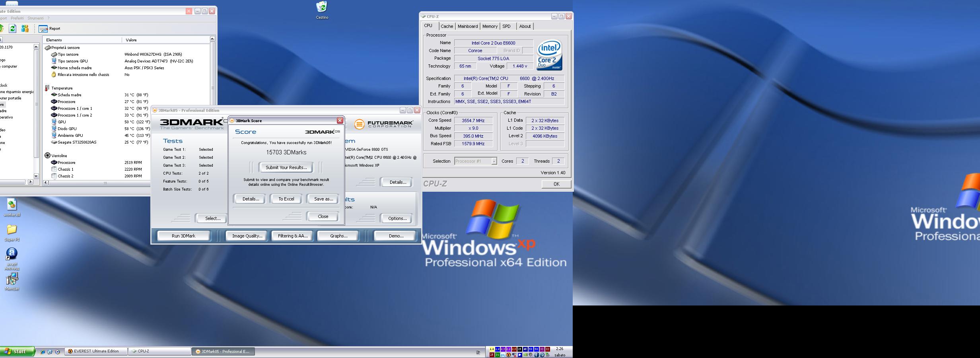Click the Seagate ST3250820AS drive icon
This screenshot has width=980, height=358.
pos(54,142)
